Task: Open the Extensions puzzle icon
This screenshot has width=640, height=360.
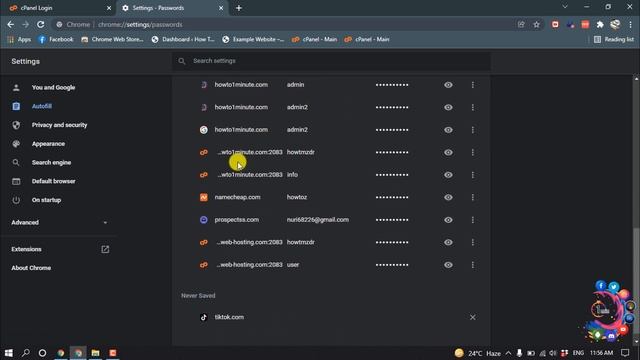Action: 600,24
